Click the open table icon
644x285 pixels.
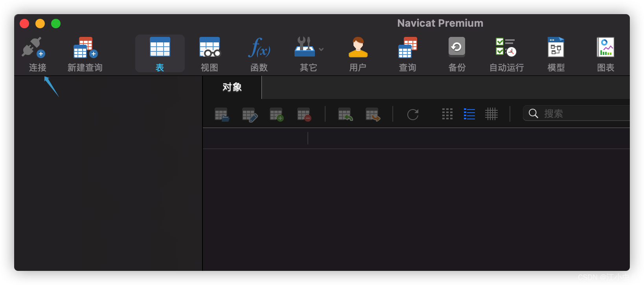tap(222, 115)
